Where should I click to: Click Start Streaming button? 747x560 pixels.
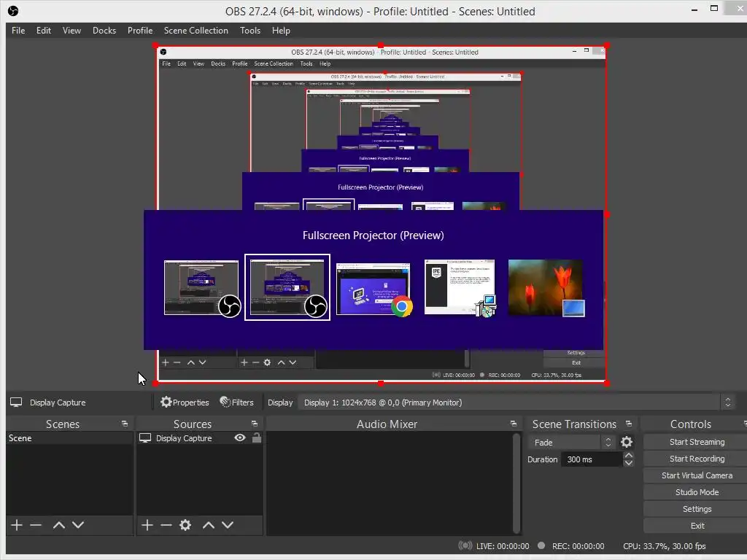[697, 442]
